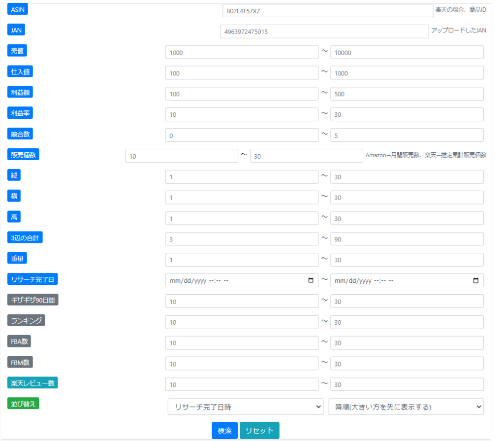The image size is (504, 441).
Task: Open the リサーチ完了日時 sort field dropdown
Action: [245, 407]
